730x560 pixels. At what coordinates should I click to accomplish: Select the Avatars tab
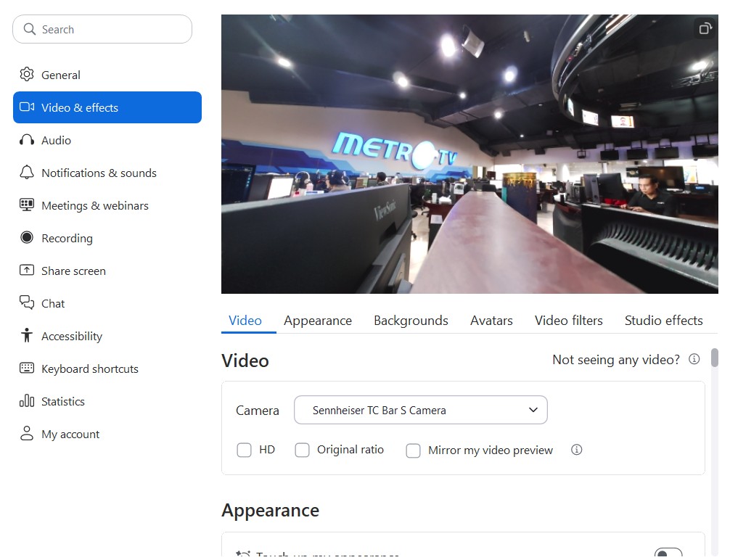click(x=492, y=321)
